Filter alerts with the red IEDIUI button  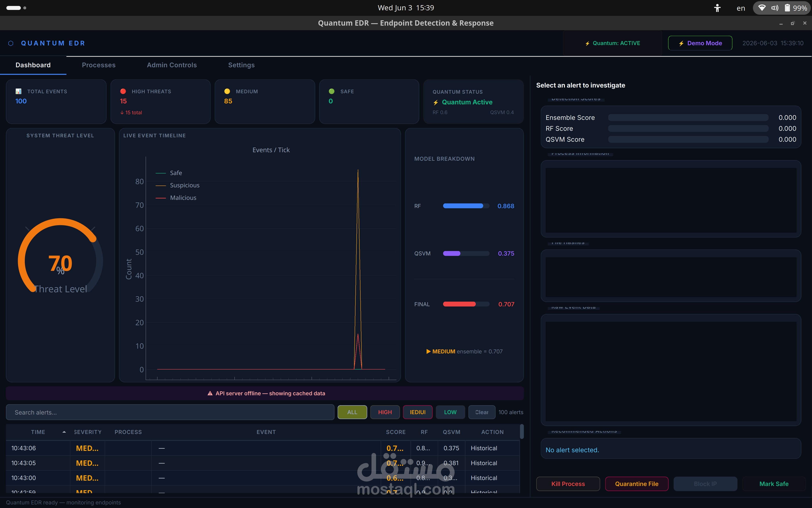[x=418, y=412]
